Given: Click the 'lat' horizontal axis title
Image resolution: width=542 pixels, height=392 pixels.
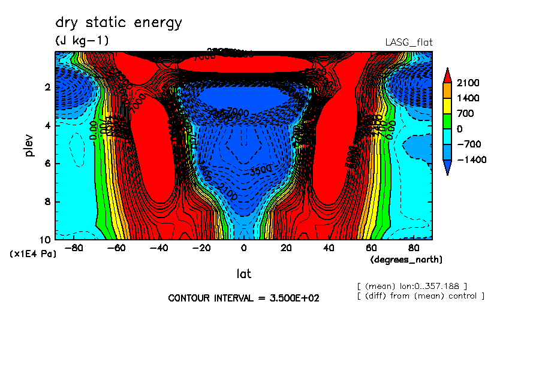Looking at the screenshot, I should 243,274.
